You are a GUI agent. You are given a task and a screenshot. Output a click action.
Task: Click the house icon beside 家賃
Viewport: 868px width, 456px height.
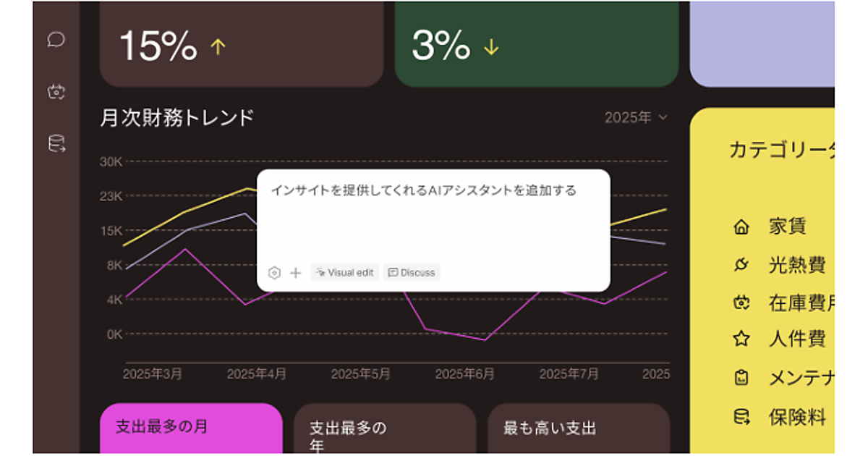tap(741, 227)
